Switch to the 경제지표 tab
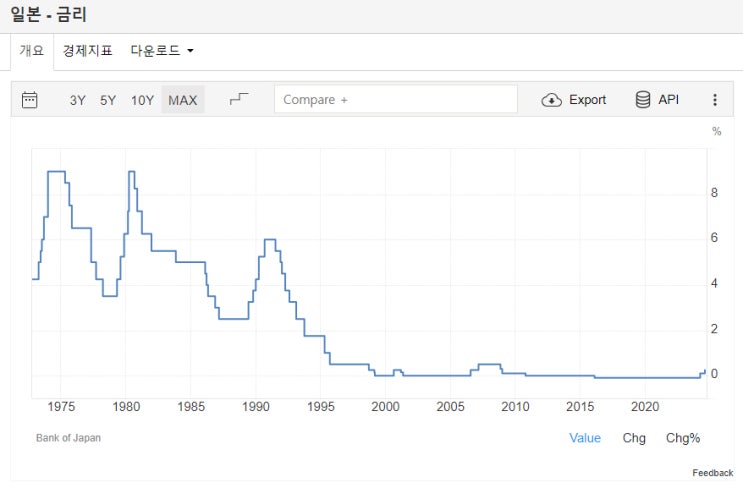The width and height of the screenshot is (743, 488). coord(88,50)
